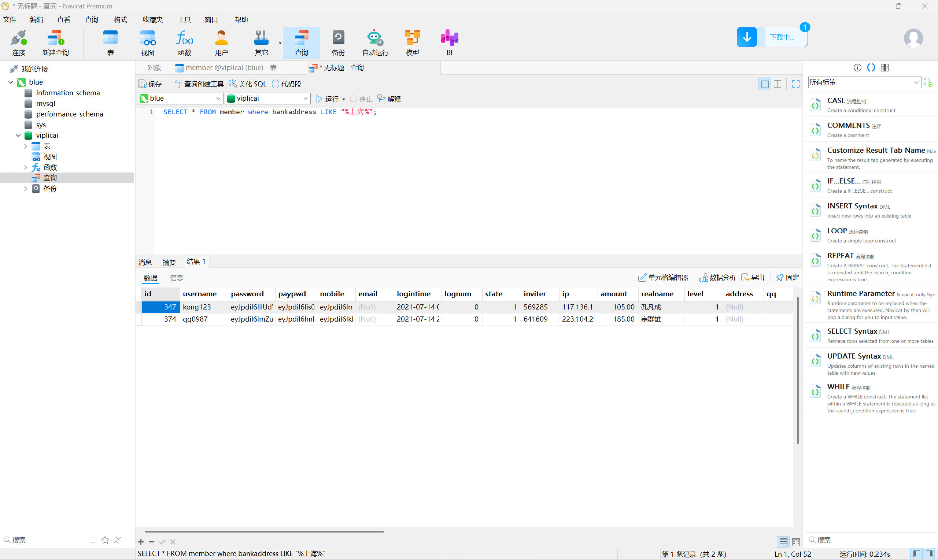Open the 工具 menu
The height and width of the screenshot is (560, 938).
click(x=184, y=20)
